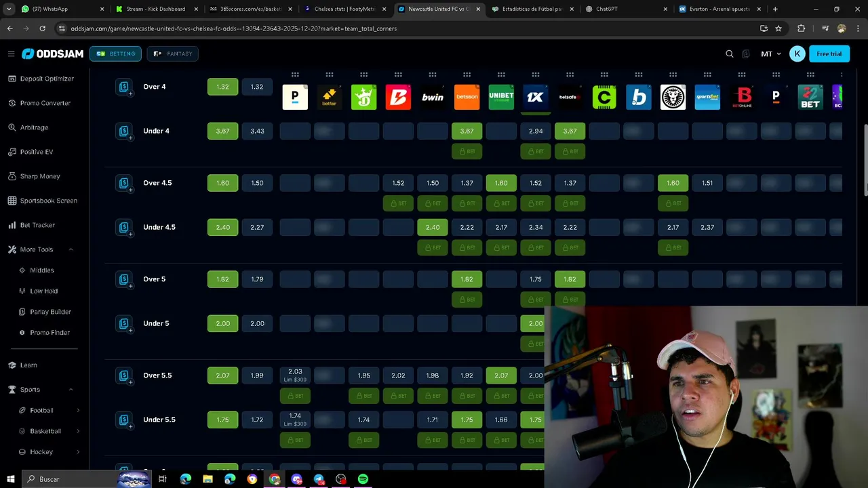Select the Betfair sportsbook logo
This screenshot has width=868, height=488.
(330, 97)
